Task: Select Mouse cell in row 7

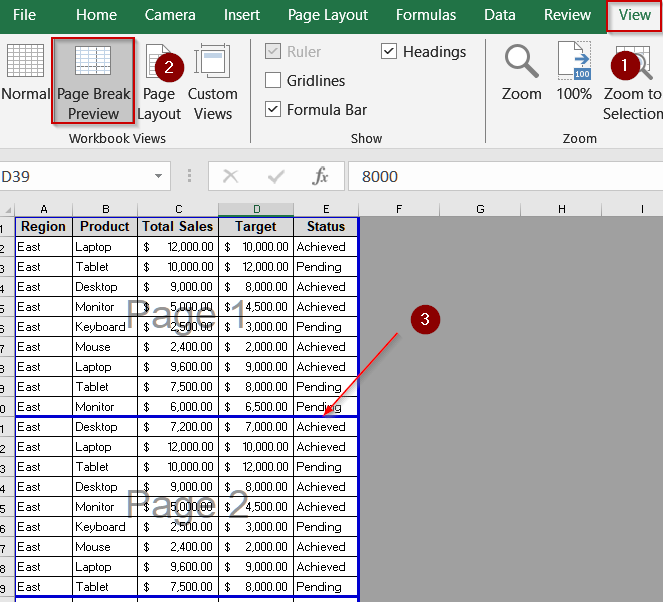Action: pos(105,347)
